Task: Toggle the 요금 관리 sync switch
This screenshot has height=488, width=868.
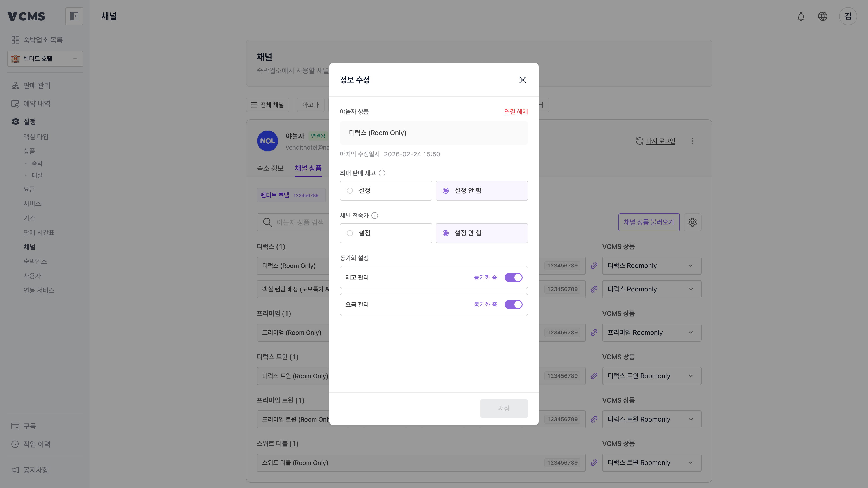Action: (513, 305)
